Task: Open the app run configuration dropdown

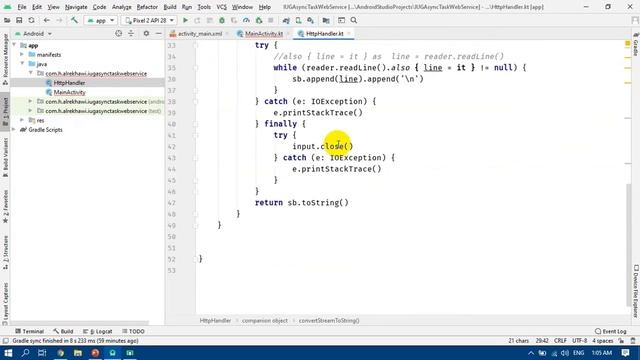Action: [101, 20]
